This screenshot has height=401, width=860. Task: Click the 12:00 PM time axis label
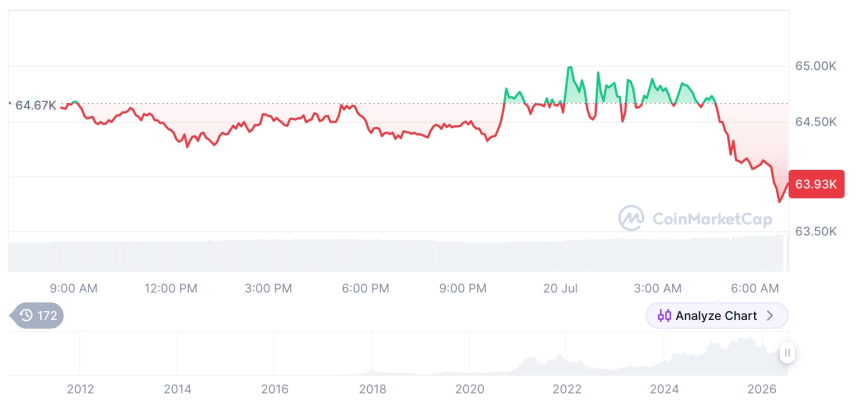[x=171, y=289]
